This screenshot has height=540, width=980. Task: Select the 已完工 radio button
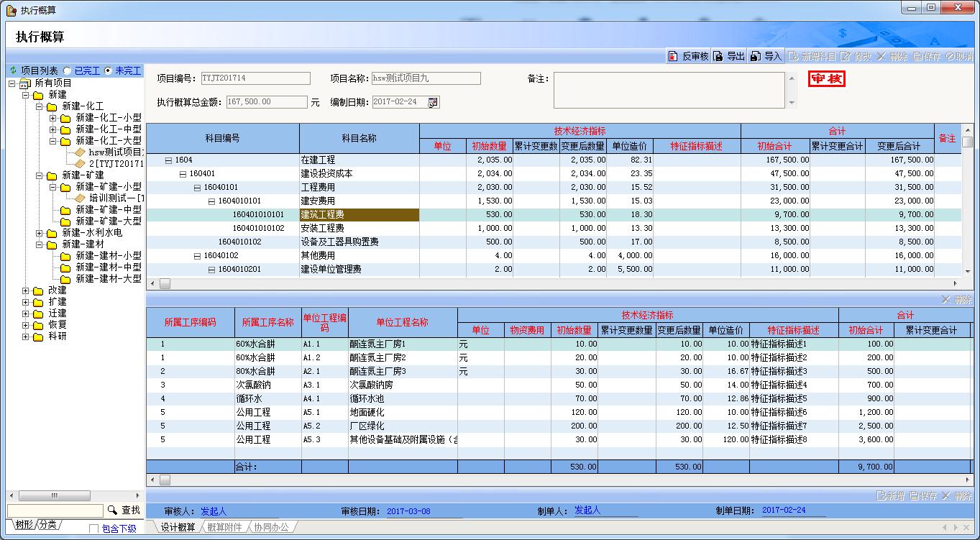tap(68, 70)
